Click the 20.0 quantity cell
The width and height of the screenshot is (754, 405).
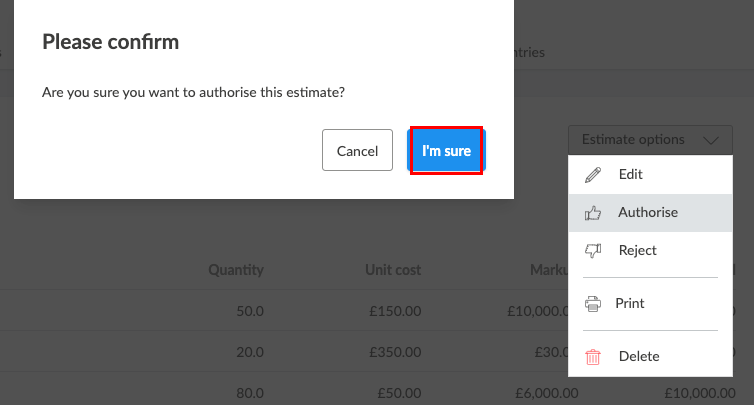250,352
